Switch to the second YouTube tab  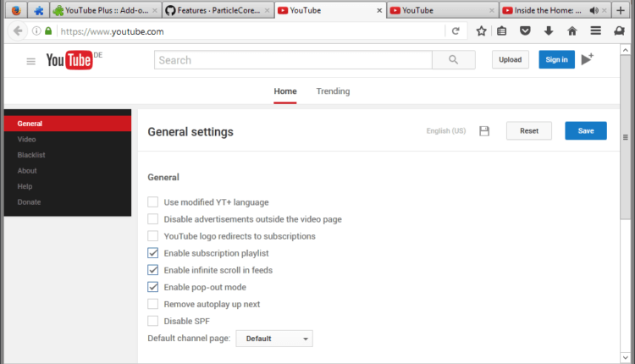tap(443, 10)
